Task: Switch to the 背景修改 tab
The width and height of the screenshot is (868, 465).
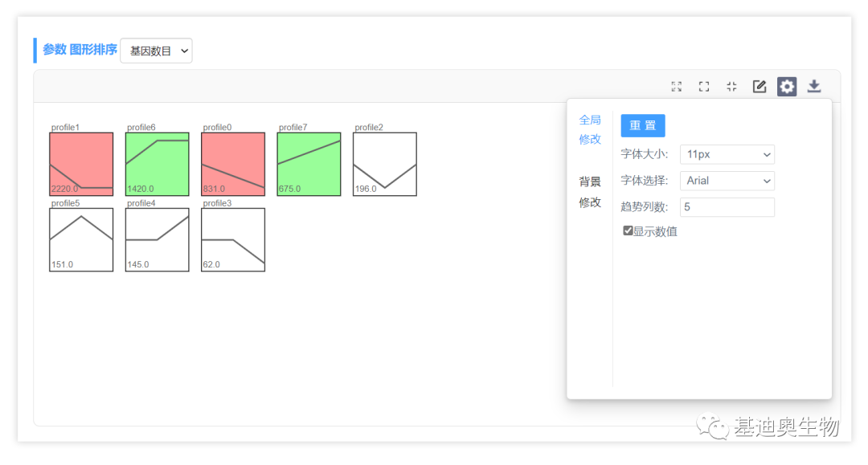Action: pos(590,192)
